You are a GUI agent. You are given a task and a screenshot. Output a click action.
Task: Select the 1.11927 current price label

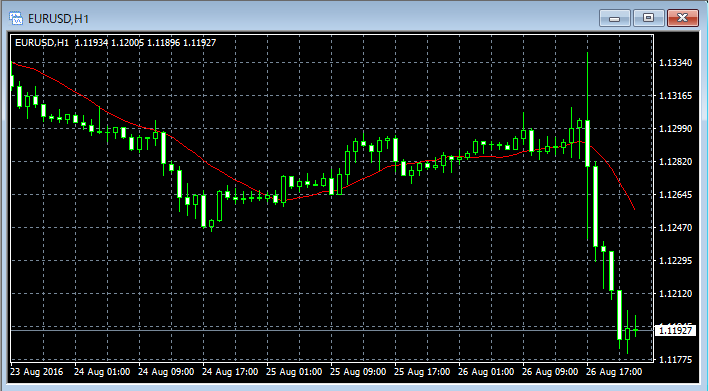point(675,330)
